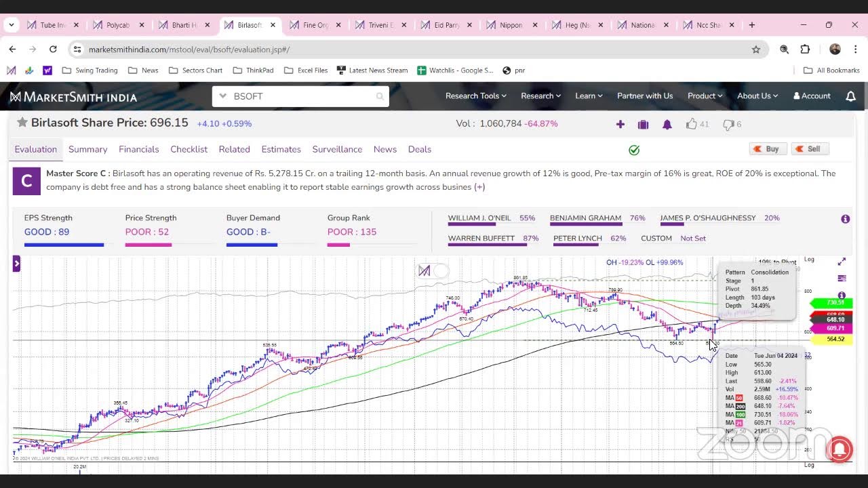Open Swing Trading bookmarks folder
Screen dimensions: 868x488
coord(90,70)
